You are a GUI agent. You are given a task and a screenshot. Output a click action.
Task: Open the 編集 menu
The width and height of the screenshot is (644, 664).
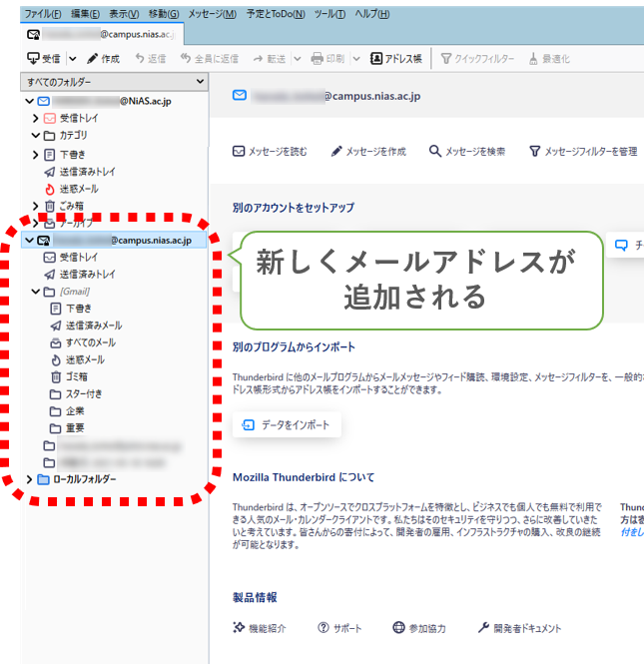coord(85,14)
